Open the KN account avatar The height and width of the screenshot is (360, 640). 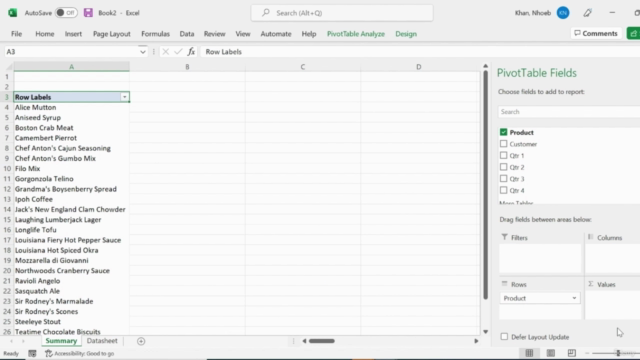click(563, 13)
